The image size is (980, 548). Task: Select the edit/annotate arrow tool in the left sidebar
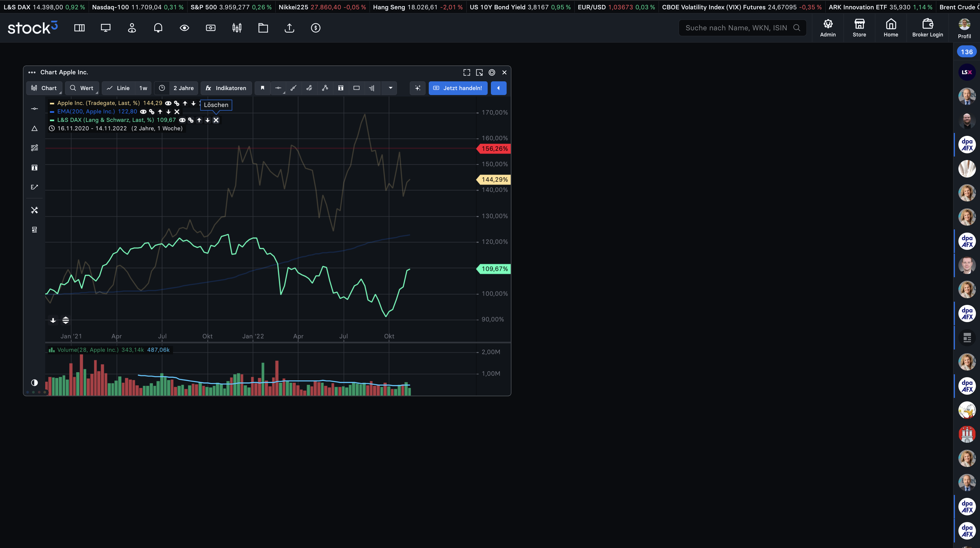[x=34, y=187]
